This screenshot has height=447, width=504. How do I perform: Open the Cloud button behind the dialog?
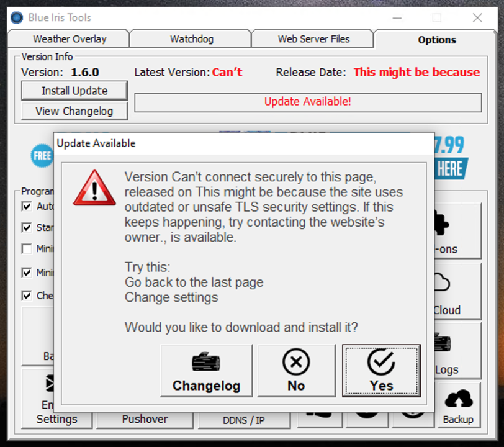457,291
